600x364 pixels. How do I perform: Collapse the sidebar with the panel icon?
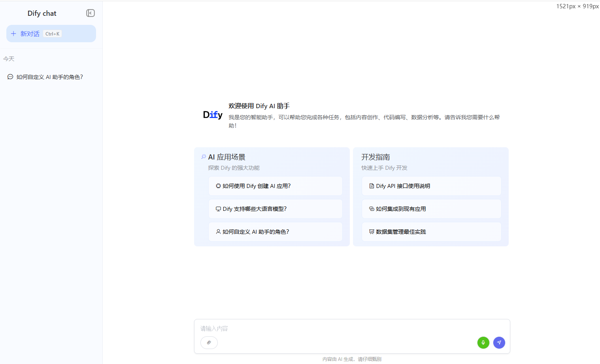pos(91,13)
